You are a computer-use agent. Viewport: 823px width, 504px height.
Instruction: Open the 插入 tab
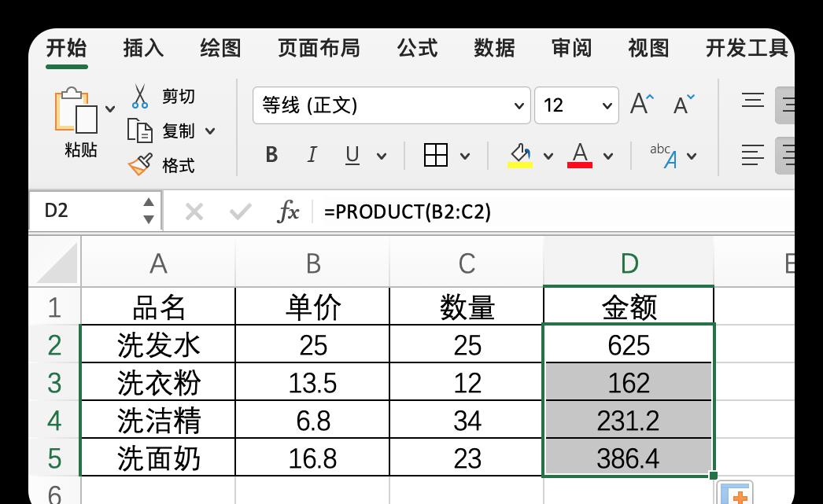(143, 48)
